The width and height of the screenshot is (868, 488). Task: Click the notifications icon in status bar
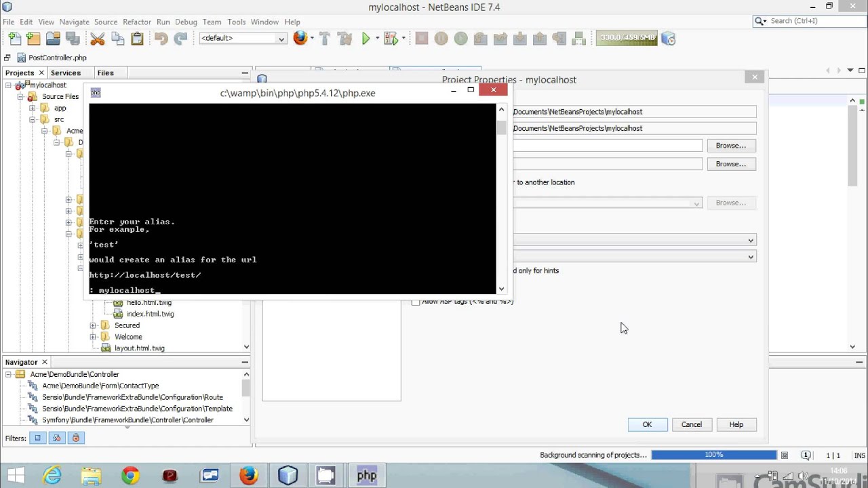(806, 455)
